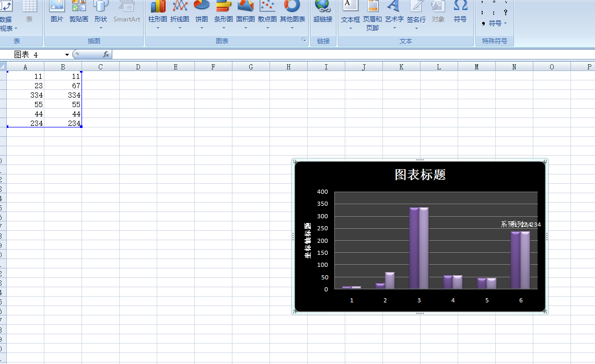
Task: Insert an area chart (面积图)
Action: click(246, 15)
